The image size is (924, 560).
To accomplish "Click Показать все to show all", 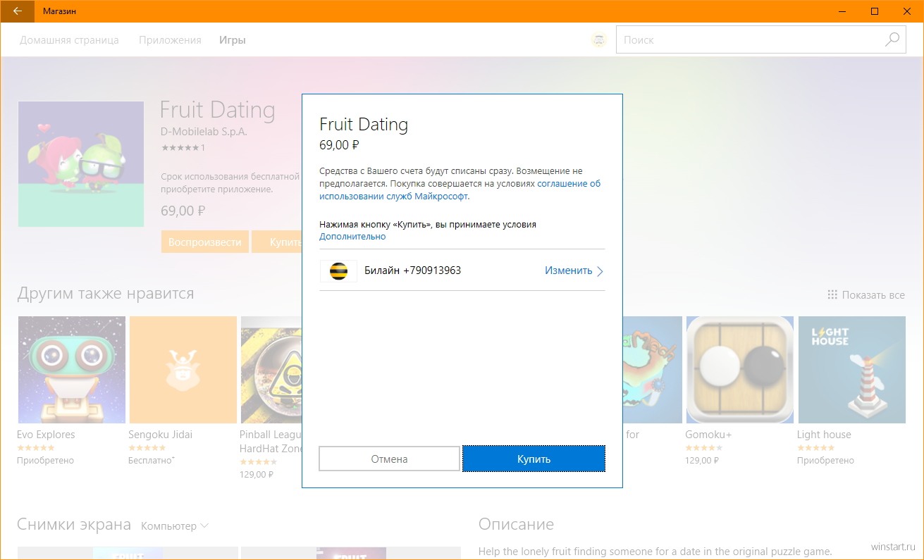I will point(866,294).
